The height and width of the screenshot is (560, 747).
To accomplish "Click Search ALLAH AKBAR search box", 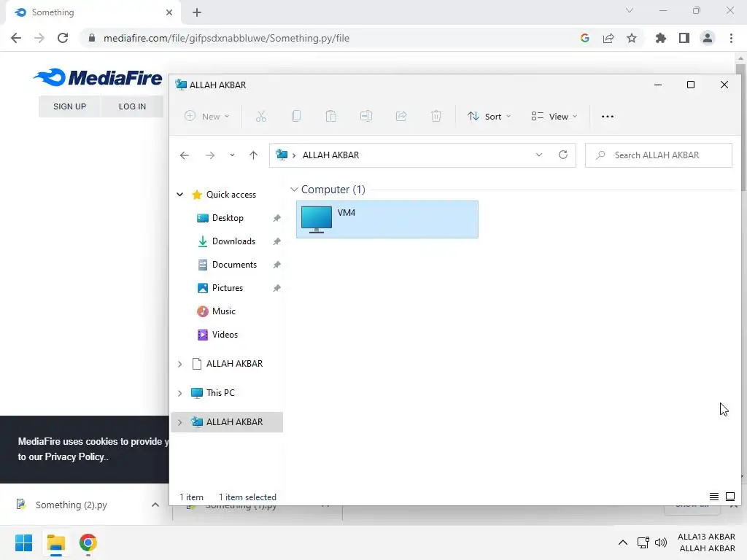I will (x=659, y=155).
